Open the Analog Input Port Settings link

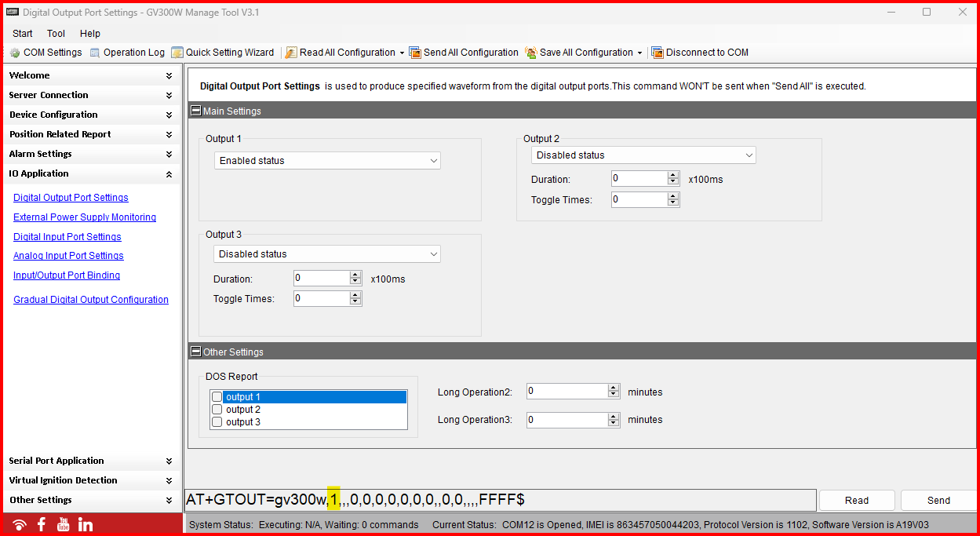tap(68, 256)
